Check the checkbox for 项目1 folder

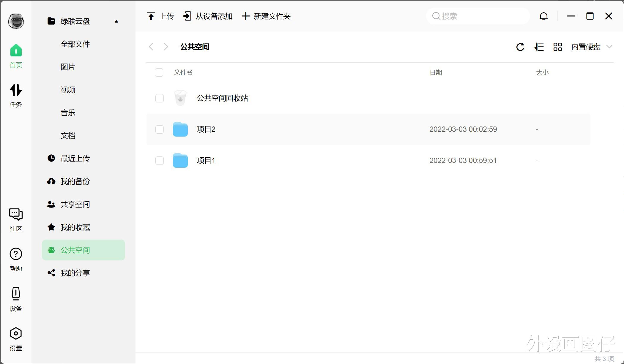click(x=159, y=161)
